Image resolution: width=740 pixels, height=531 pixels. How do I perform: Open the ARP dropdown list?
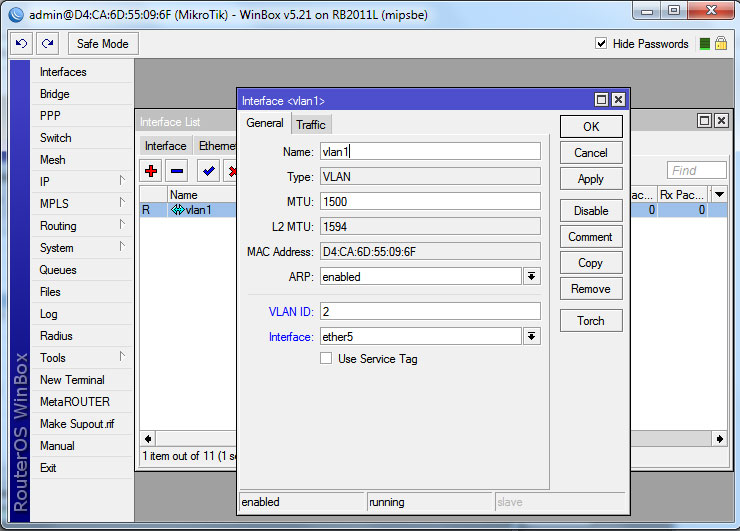point(531,277)
